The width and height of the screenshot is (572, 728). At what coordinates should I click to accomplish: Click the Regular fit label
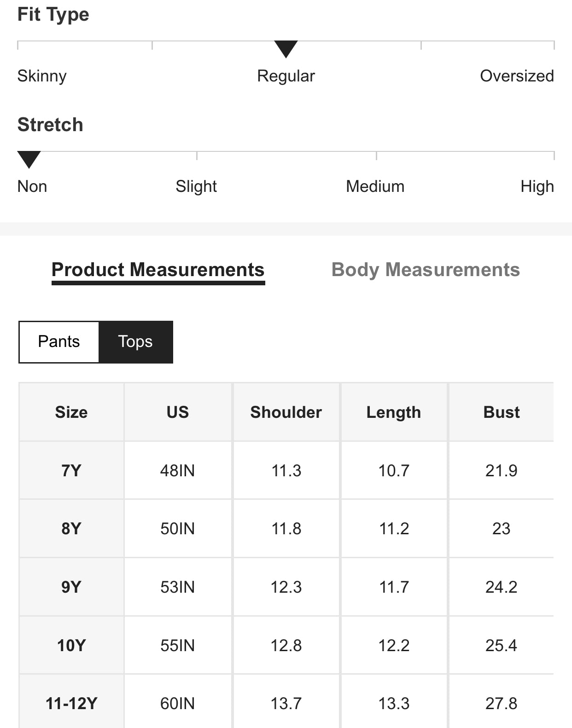click(286, 76)
